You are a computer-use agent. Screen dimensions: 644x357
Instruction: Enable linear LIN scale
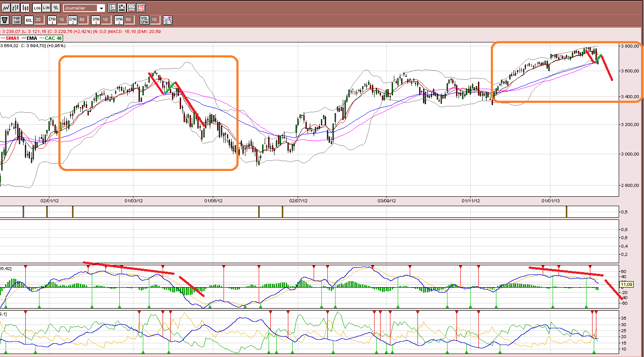click(47, 8)
